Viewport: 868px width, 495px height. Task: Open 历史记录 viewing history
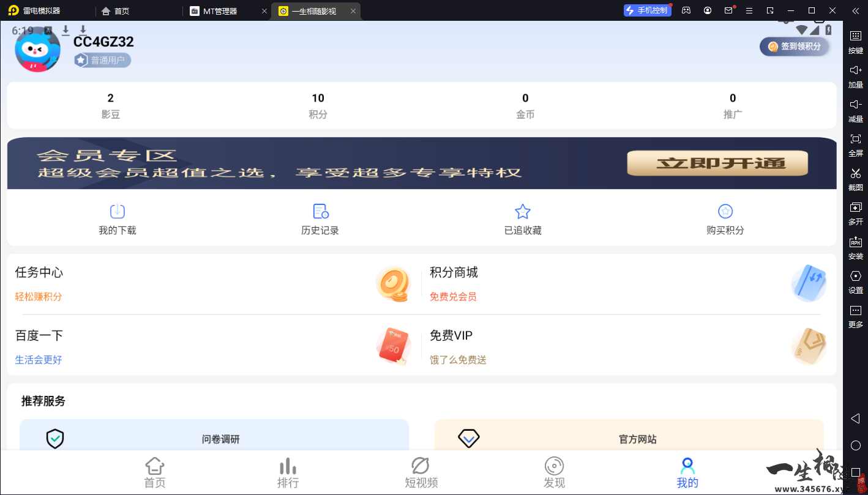pyautogui.click(x=320, y=218)
